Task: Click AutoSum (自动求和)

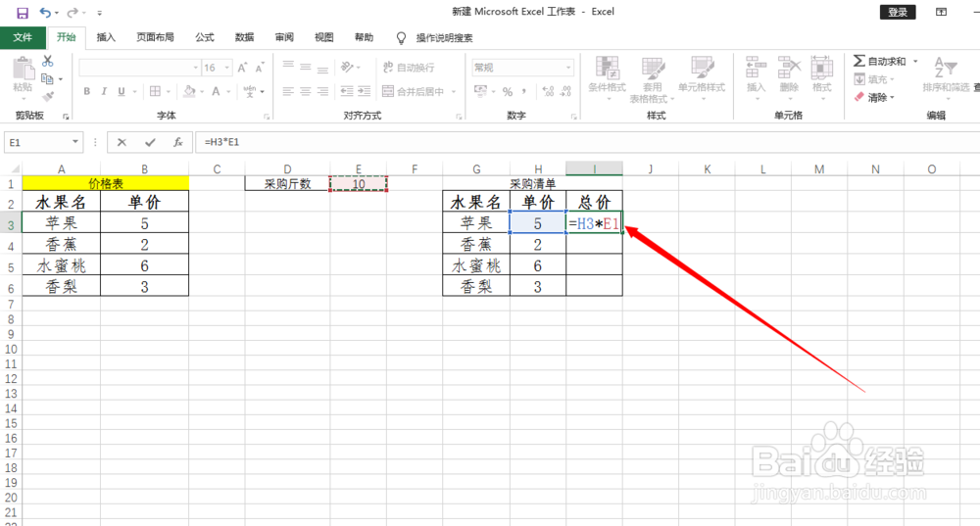Action: pos(879,62)
